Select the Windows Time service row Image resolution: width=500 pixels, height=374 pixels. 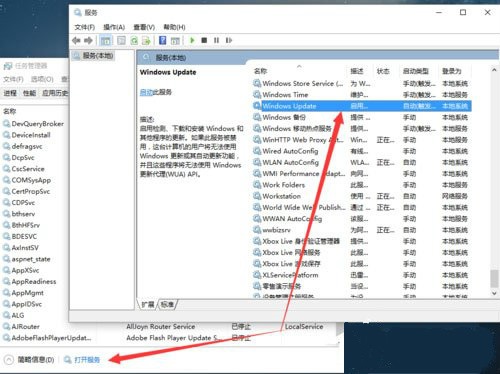pyautogui.click(x=362, y=95)
